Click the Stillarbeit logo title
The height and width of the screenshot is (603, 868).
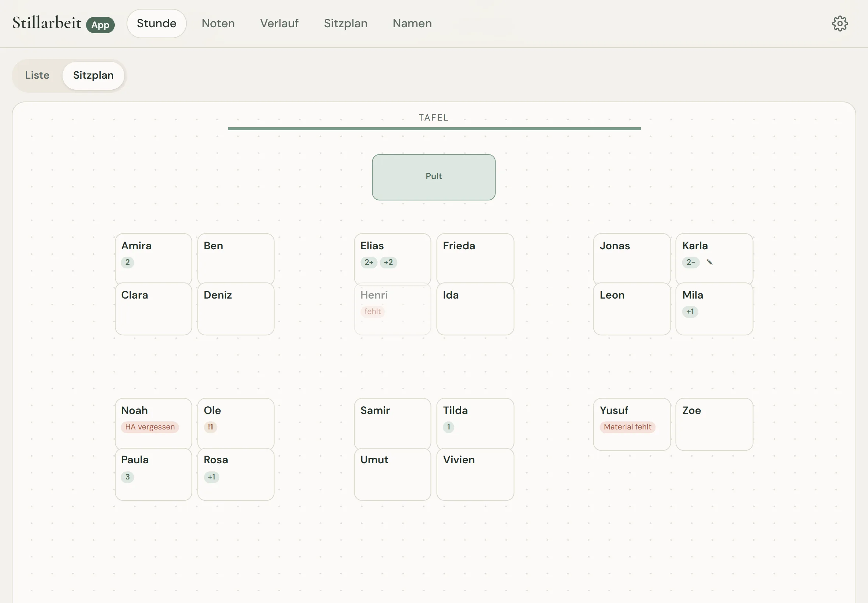[x=47, y=23]
